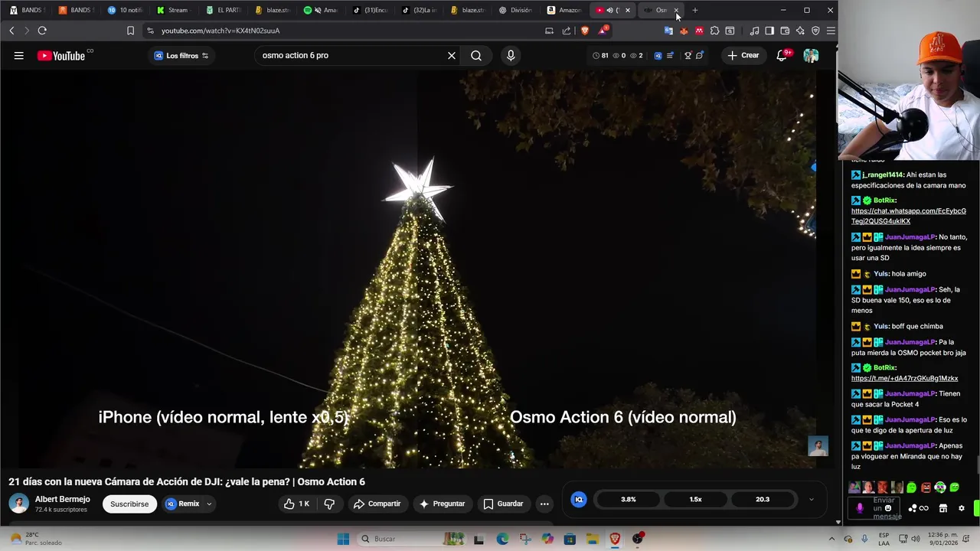980x551 pixels.
Task: Run the search with the magnifier button
Action: 476,55
